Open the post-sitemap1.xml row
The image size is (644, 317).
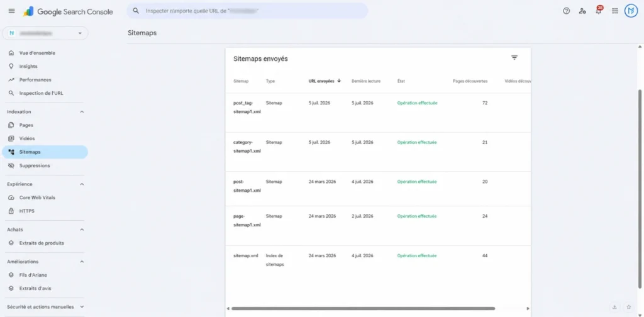click(x=378, y=189)
